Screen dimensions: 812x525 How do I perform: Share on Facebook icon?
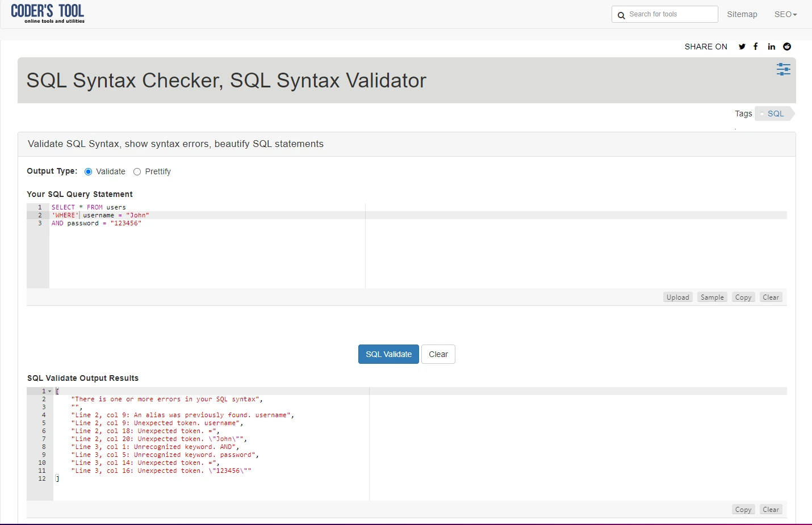(756, 47)
